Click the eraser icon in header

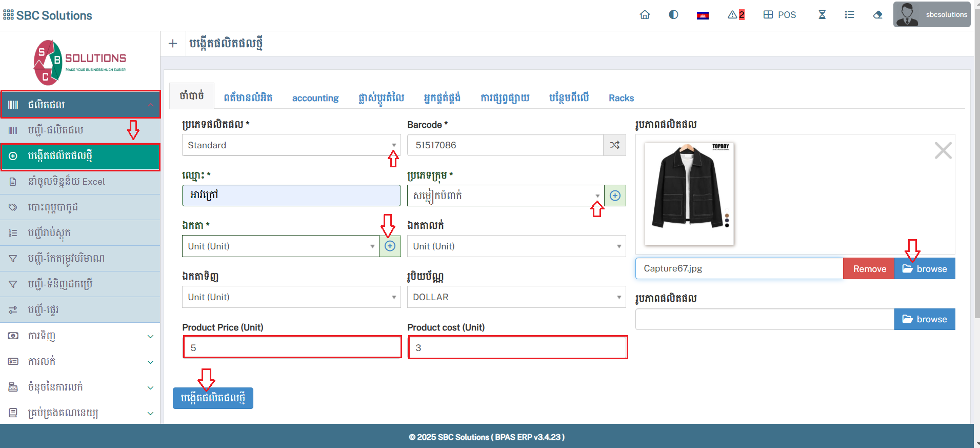(x=877, y=15)
